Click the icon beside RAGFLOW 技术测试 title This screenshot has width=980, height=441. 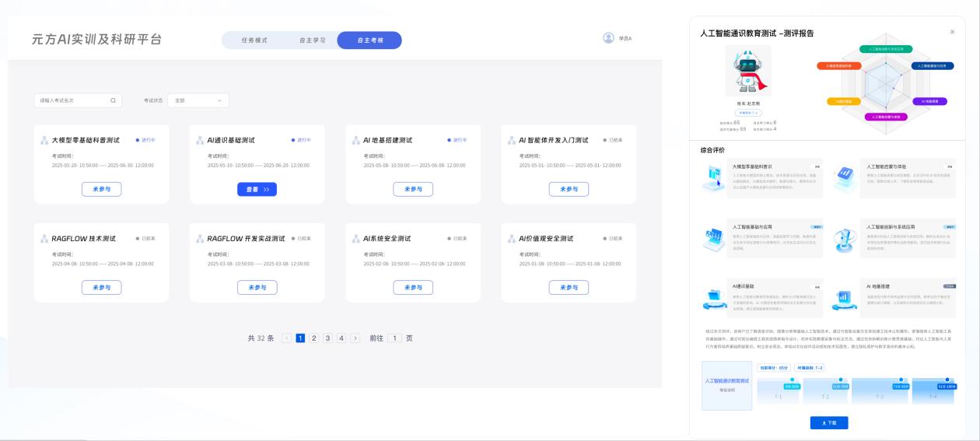(x=44, y=239)
